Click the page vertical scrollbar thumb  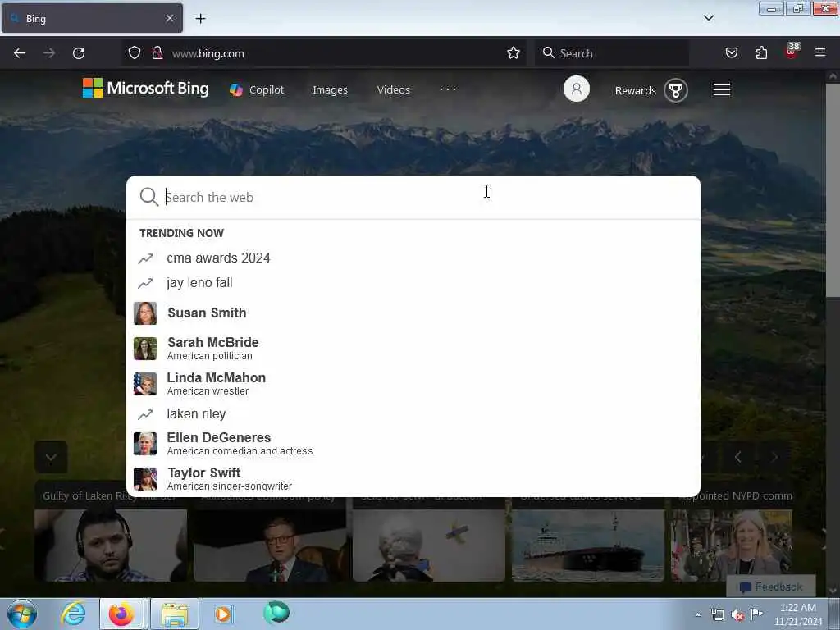[832, 189]
